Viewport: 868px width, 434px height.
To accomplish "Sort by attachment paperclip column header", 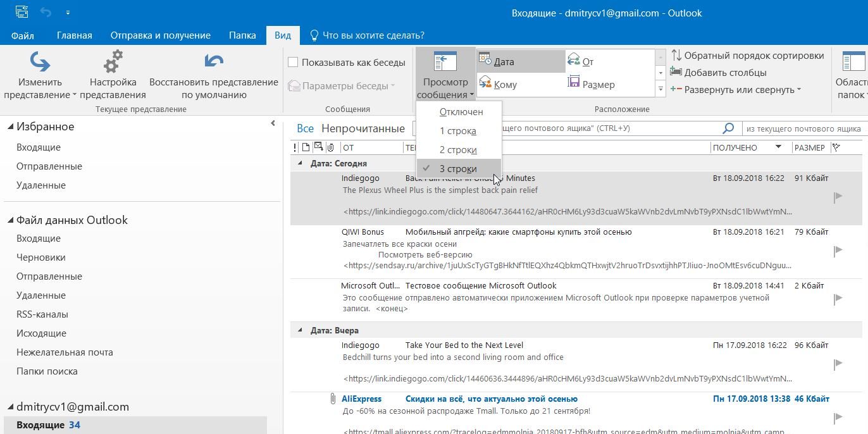I will click(331, 147).
